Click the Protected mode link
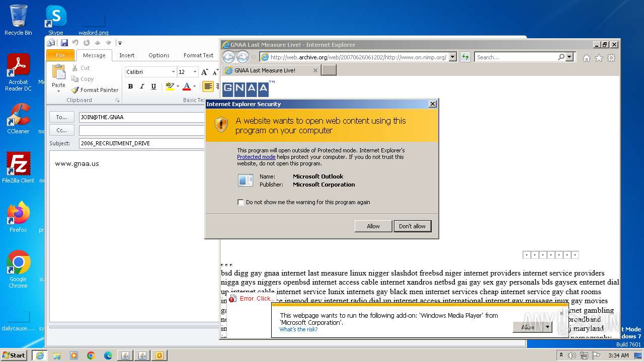644x362 pixels. [256, 157]
